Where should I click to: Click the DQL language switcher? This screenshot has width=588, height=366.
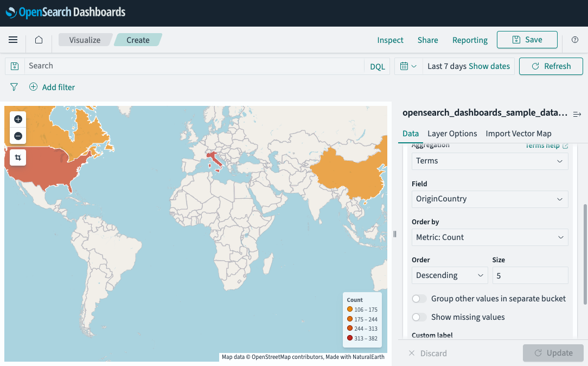point(377,66)
